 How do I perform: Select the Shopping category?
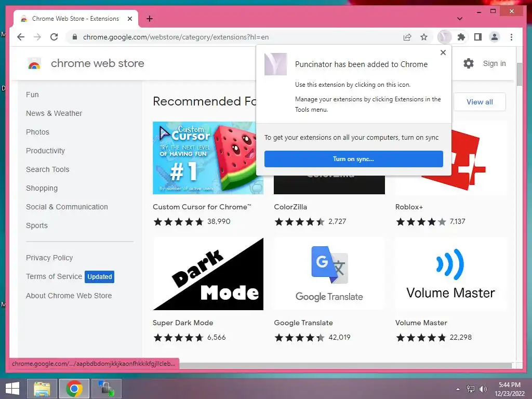(x=42, y=188)
